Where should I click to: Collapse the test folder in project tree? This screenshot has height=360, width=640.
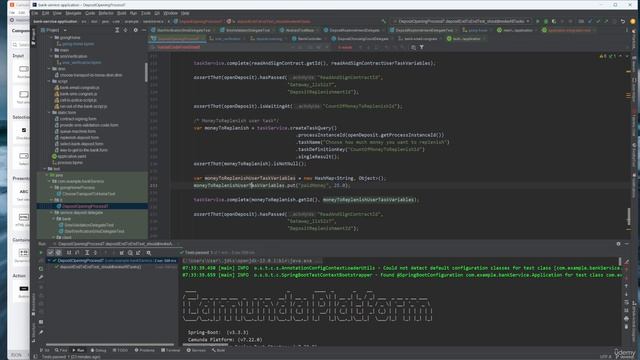[x=45, y=169]
